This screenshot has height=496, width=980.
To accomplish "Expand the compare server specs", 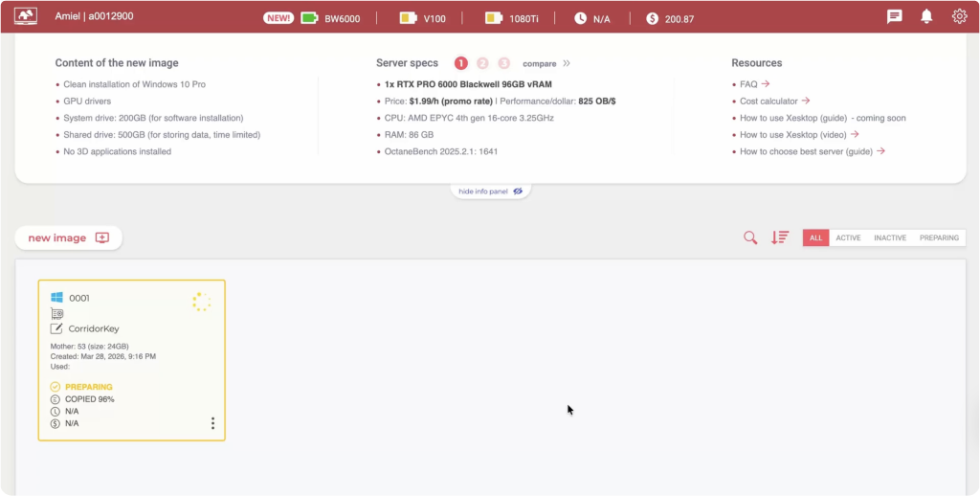I will [x=546, y=64].
